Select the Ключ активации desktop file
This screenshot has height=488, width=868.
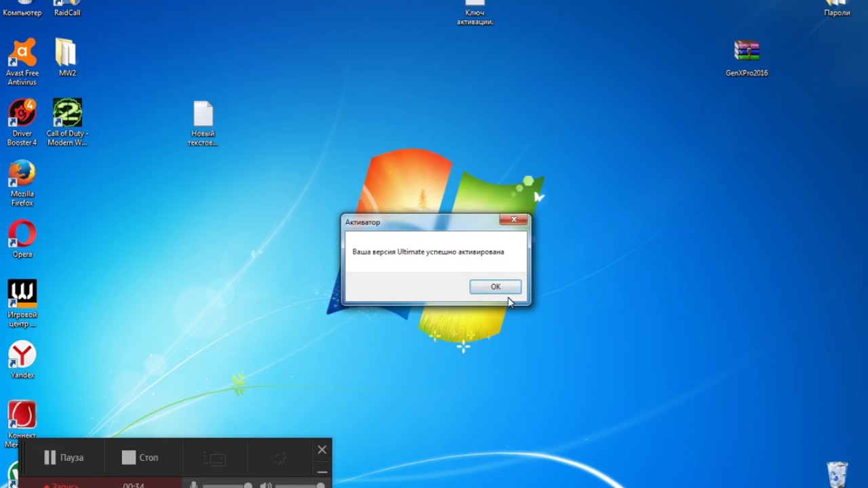tap(475, 13)
